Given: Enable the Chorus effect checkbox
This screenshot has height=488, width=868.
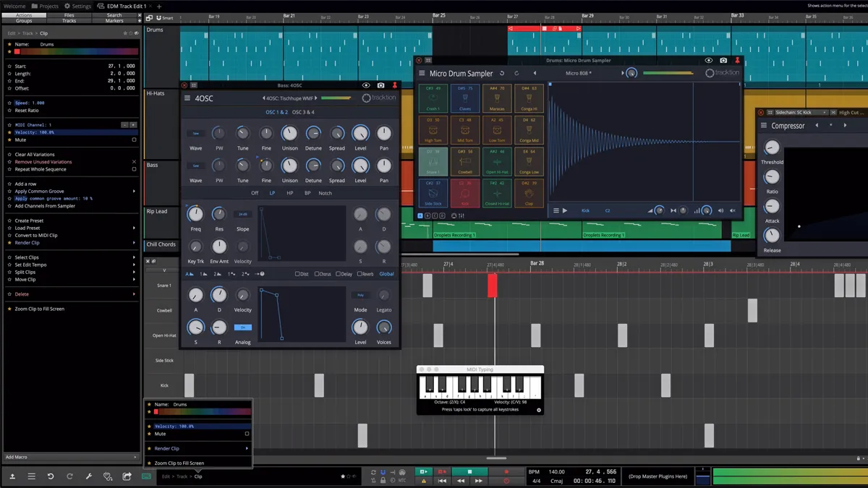Looking at the screenshot, I should tap(318, 274).
